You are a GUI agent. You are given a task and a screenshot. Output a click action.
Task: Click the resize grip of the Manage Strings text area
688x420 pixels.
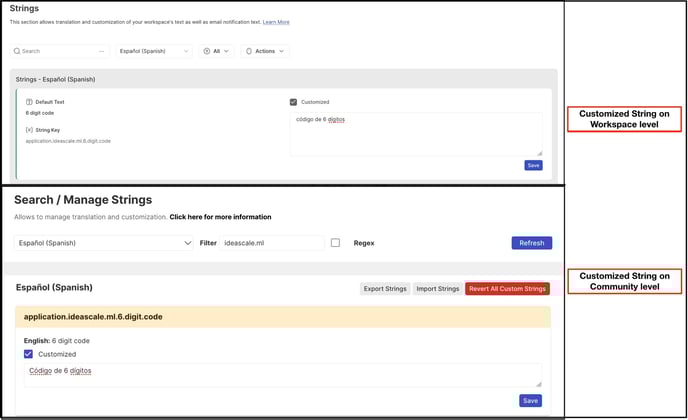[x=539, y=384]
